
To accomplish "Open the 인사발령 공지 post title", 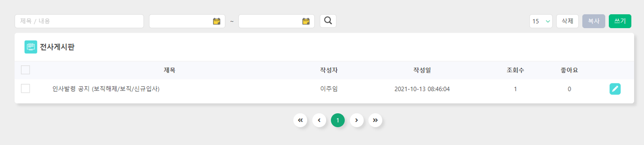I will point(106,89).
